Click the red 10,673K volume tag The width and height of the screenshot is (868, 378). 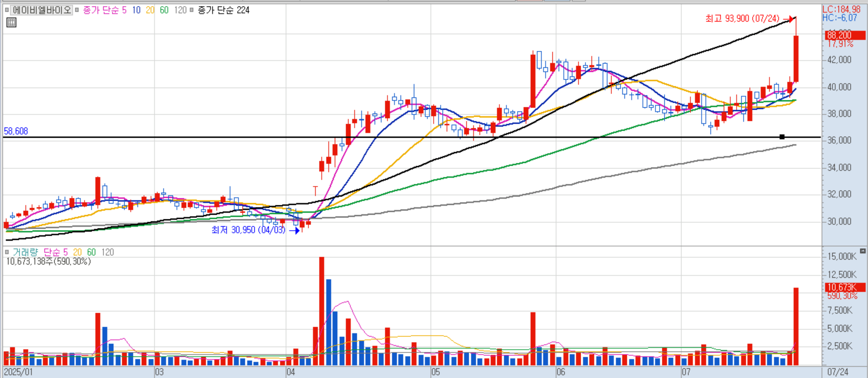(x=845, y=287)
